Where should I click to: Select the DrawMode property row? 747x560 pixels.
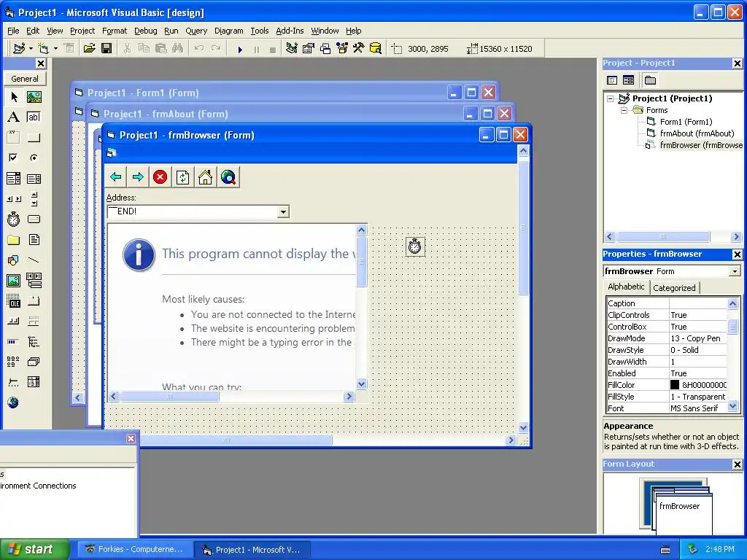tap(667, 338)
